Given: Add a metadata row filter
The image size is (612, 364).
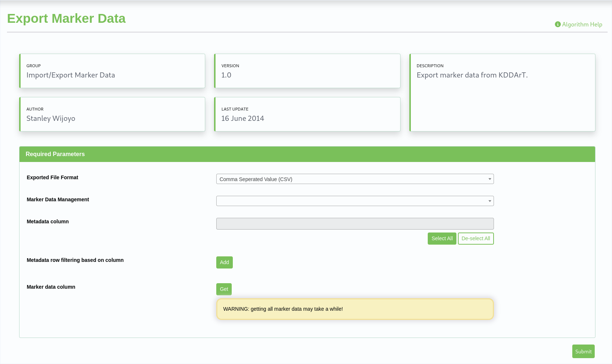Looking at the screenshot, I should click(x=224, y=262).
